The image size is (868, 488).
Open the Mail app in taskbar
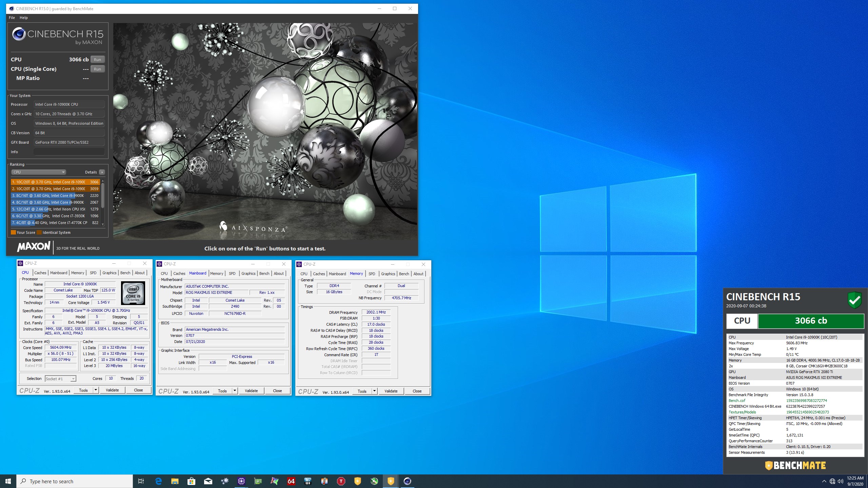tap(208, 481)
